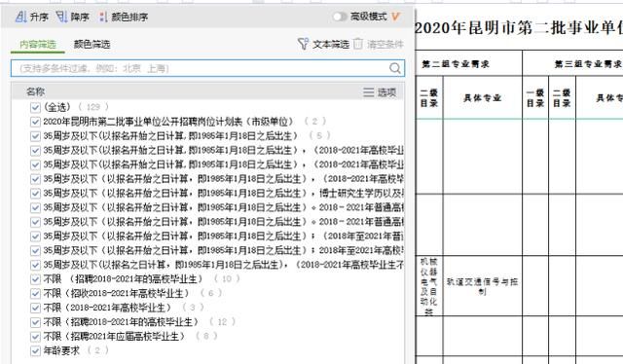Uncheck 35周岁及以下(以报名之日计算 item
Viewport: 623px width, 364px height.
point(35,265)
